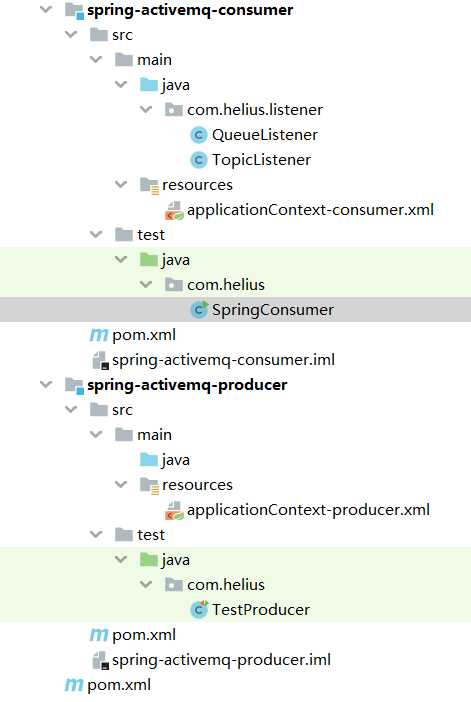Select the producer module's pom.xml file
Viewport: 471px width, 702px height.
point(144,635)
